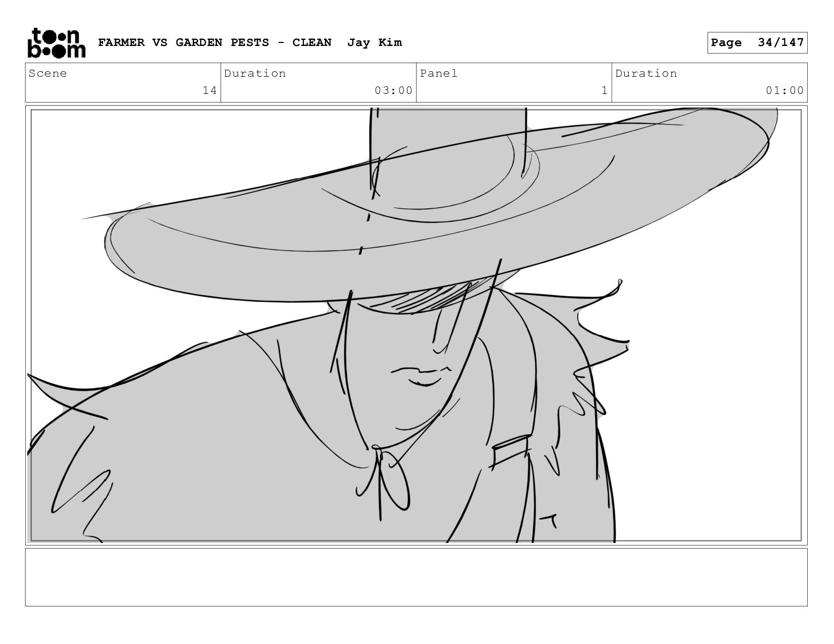Click the panel duration value '01:00'
Viewport: 834px width, 644px height.
pyautogui.click(x=784, y=90)
